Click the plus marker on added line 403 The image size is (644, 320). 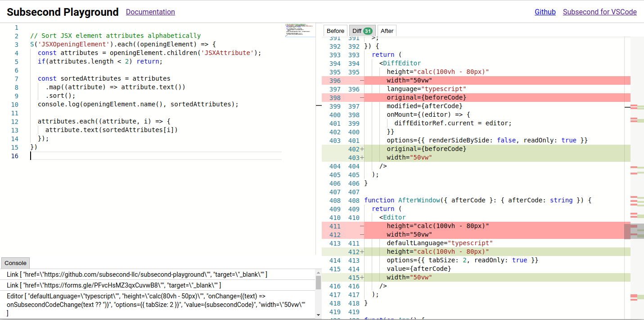[x=362, y=158]
